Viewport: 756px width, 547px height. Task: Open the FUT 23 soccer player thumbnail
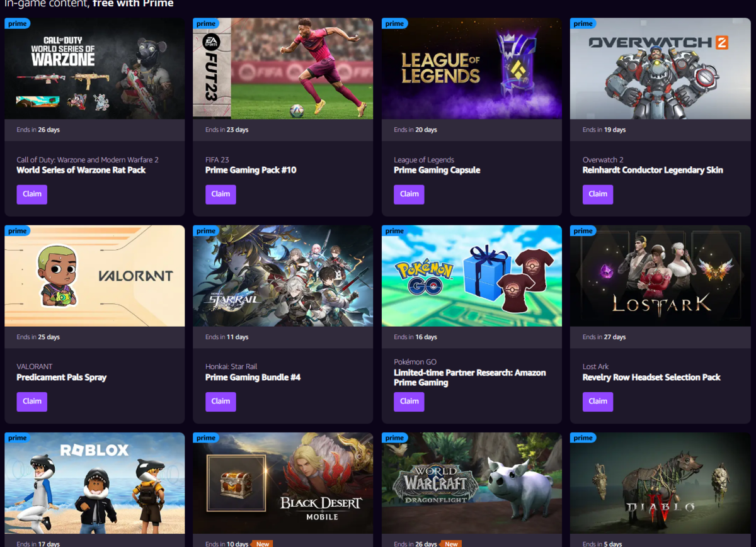(x=283, y=69)
